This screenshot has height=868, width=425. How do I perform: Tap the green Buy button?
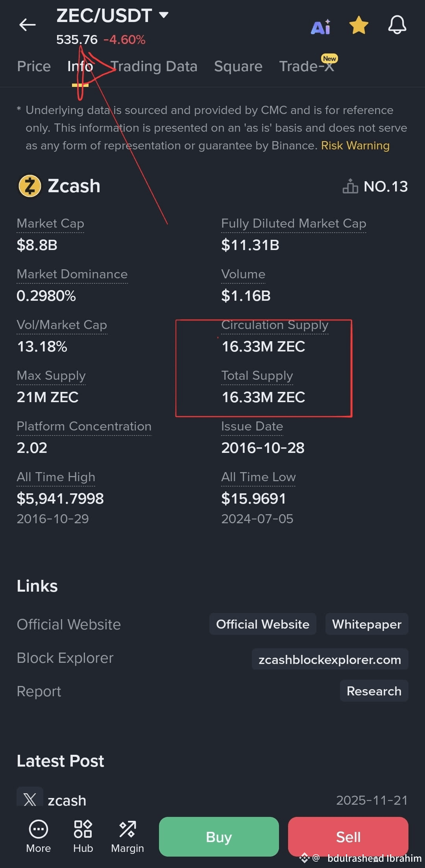point(219,837)
